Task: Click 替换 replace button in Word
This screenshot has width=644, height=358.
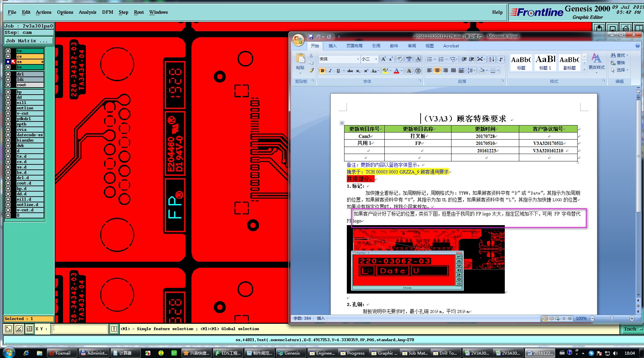Action: 618,63
